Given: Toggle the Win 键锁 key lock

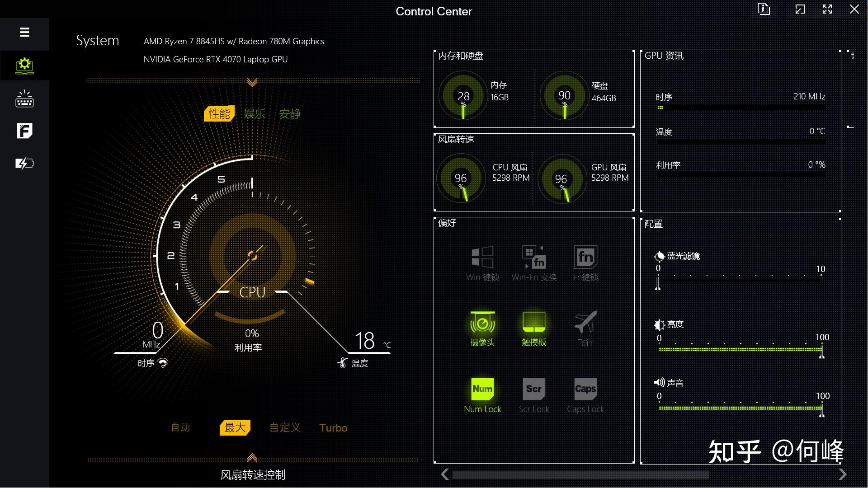Looking at the screenshot, I should 482,258.
